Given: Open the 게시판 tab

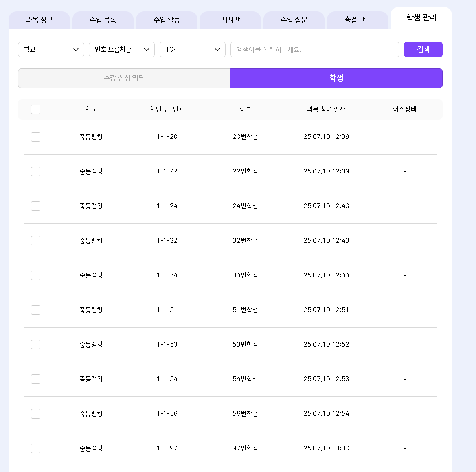Looking at the screenshot, I should coord(230,20).
